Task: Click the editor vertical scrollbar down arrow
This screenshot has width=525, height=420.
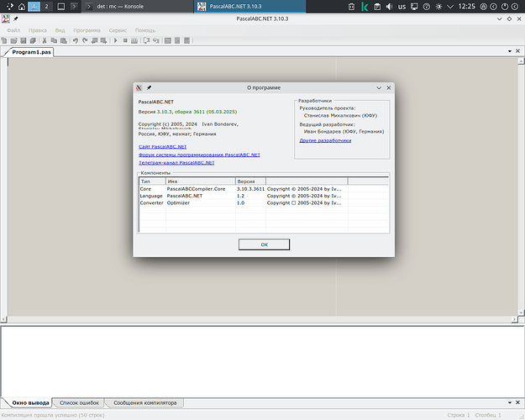Action: point(521,312)
